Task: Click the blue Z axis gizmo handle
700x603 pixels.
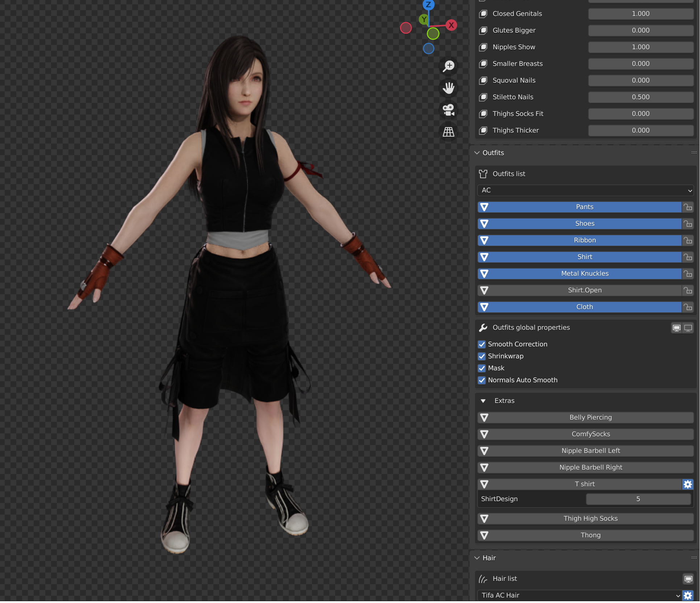Action: (429, 5)
